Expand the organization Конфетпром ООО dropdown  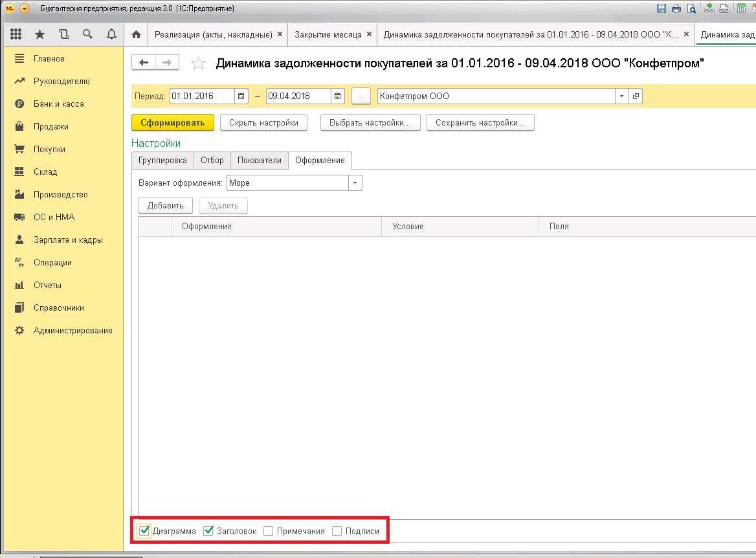621,96
